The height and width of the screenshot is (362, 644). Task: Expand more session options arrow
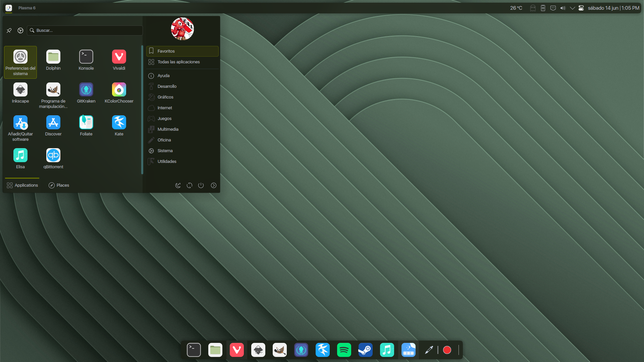(x=214, y=185)
